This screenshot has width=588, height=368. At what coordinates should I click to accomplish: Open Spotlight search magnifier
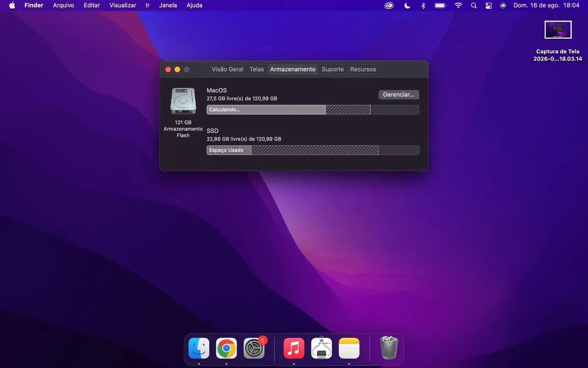coord(474,6)
